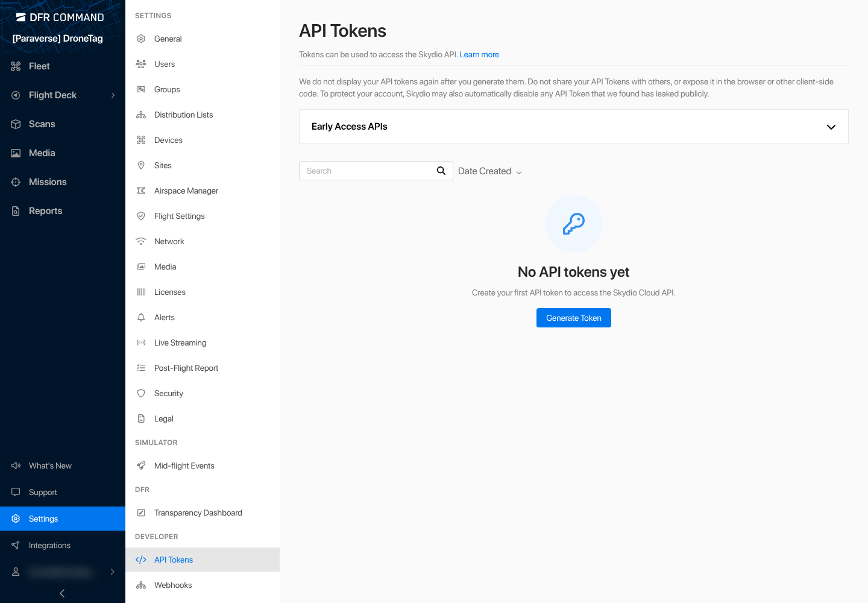This screenshot has width=868, height=603.
Task: Click the Fleet drone icon in sidebar
Action: (16, 66)
